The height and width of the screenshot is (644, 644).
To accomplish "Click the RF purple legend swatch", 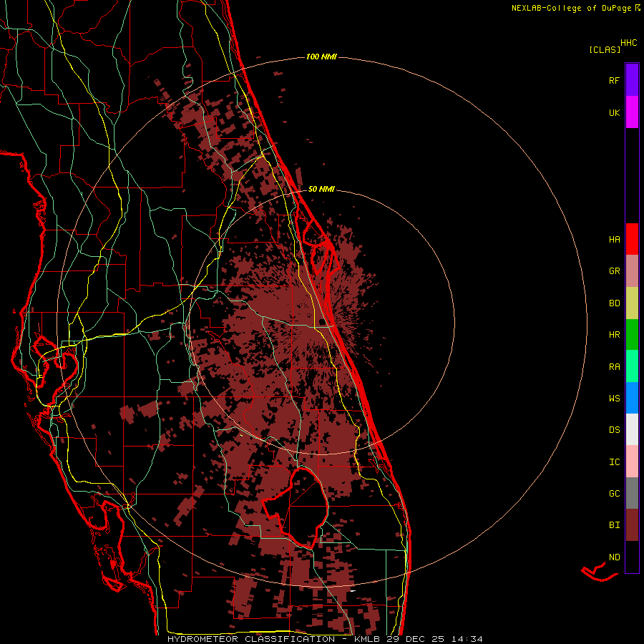I will pyautogui.click(x=632, y=80).
